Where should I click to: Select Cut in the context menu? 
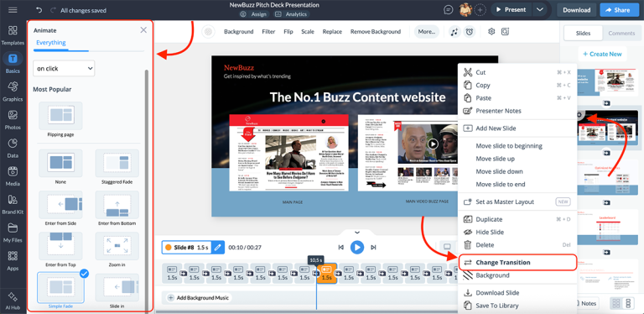(x=517, y=72)
